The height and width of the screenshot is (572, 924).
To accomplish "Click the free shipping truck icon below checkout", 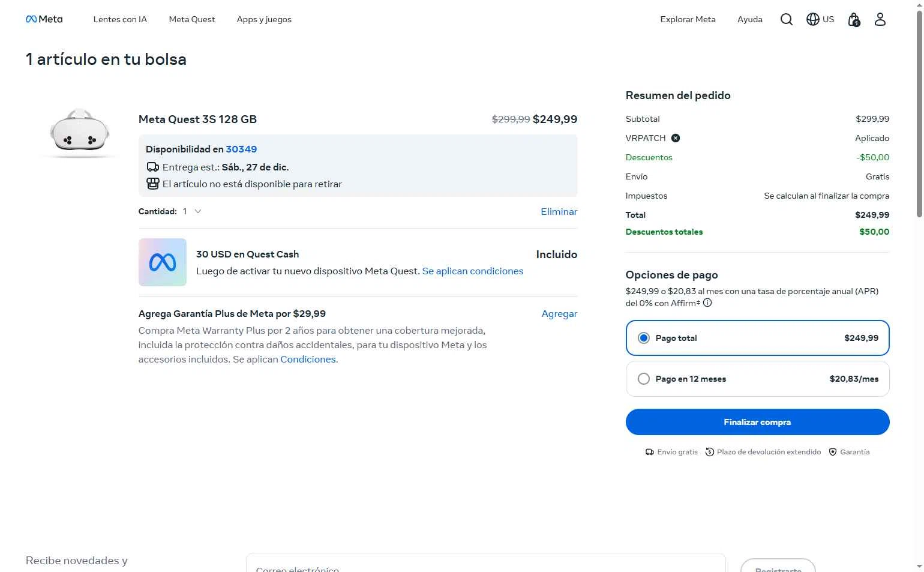I will click(x=650, y=452).
